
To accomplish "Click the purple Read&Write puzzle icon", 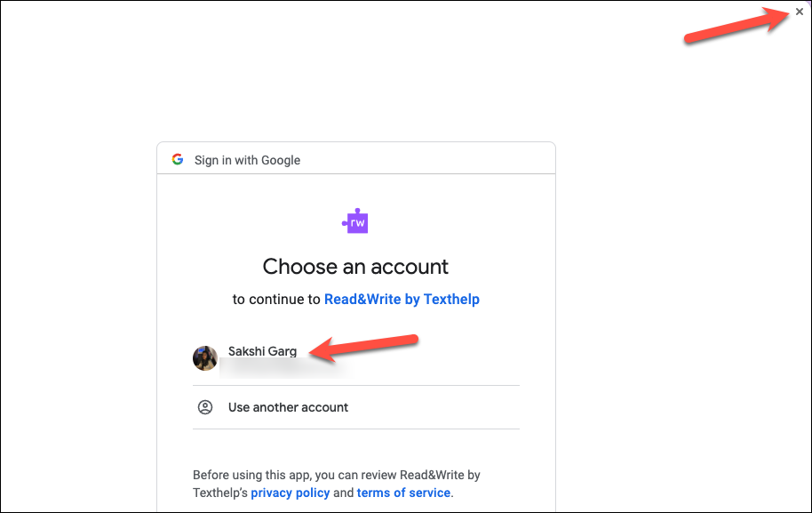I will point(355,221).
